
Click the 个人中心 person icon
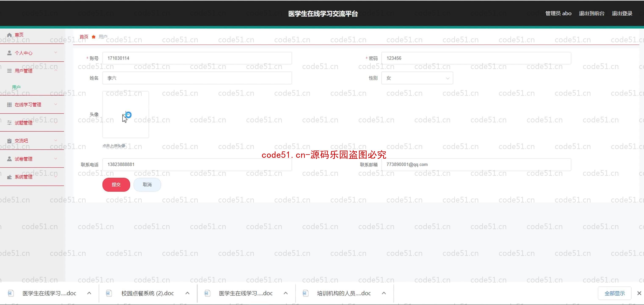(x=10, y=53)
